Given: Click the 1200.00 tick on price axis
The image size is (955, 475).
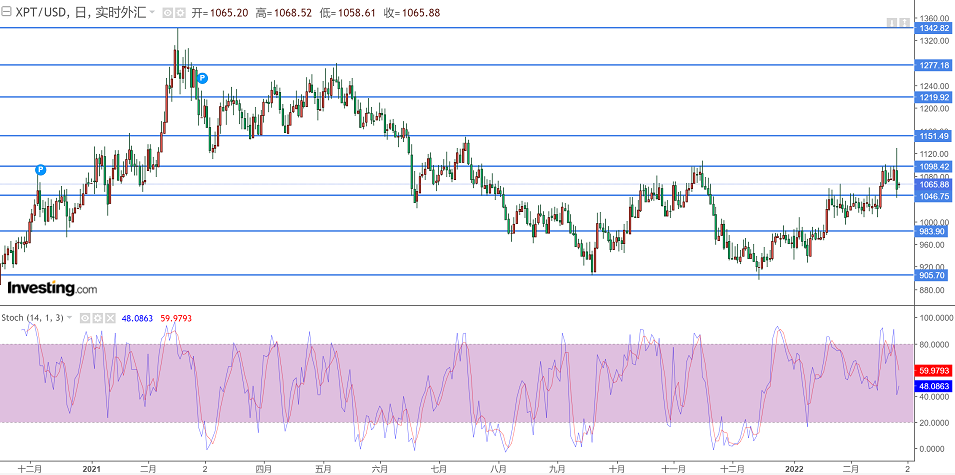Looking at the screenshot, I should tap(934, 108).
